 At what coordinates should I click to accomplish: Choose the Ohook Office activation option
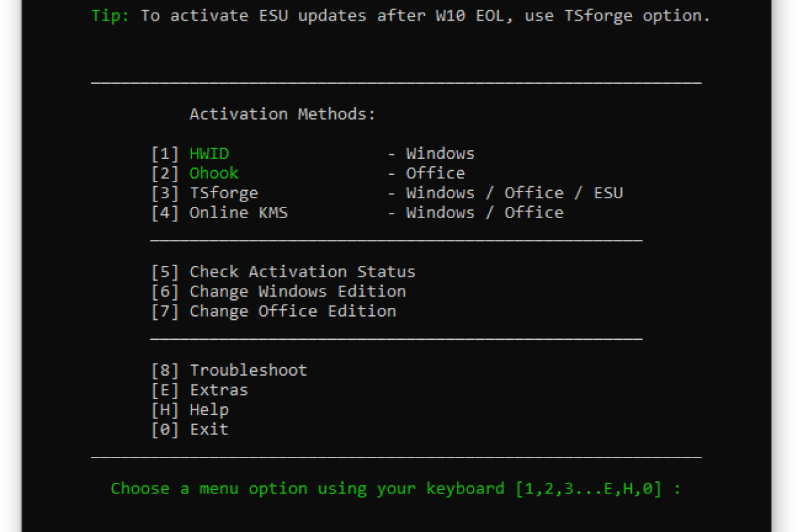[213, 173]
